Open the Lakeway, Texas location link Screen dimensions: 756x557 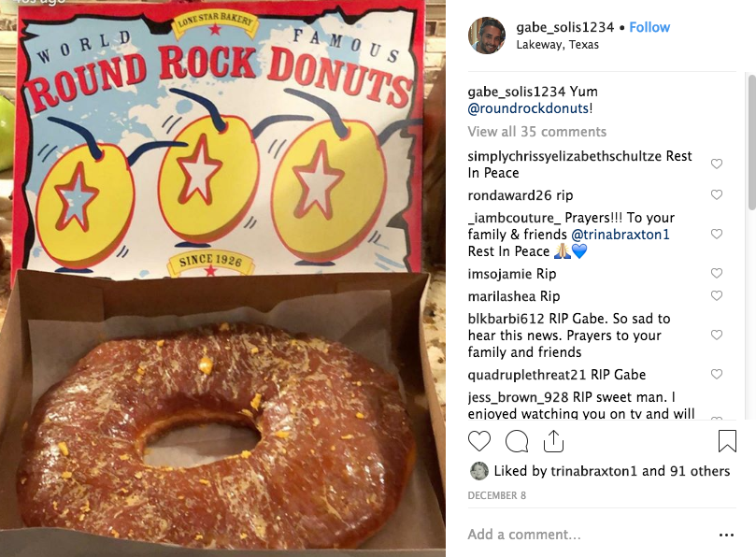[557, 45]
